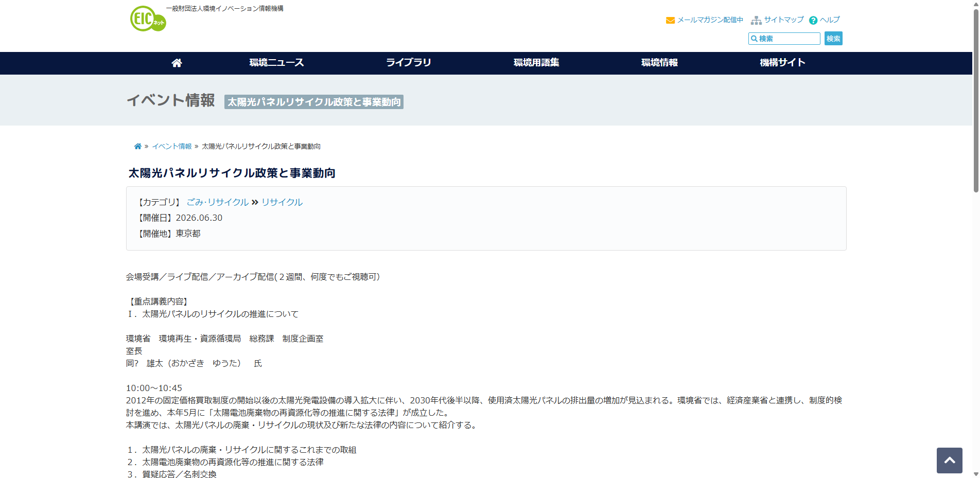Click the イベント情報 breadcrumb link

[172, 146]
